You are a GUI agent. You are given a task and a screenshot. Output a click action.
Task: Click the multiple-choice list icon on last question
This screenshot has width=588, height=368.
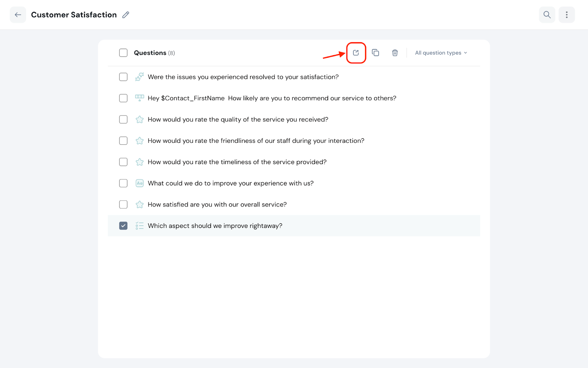coord(140,226)
